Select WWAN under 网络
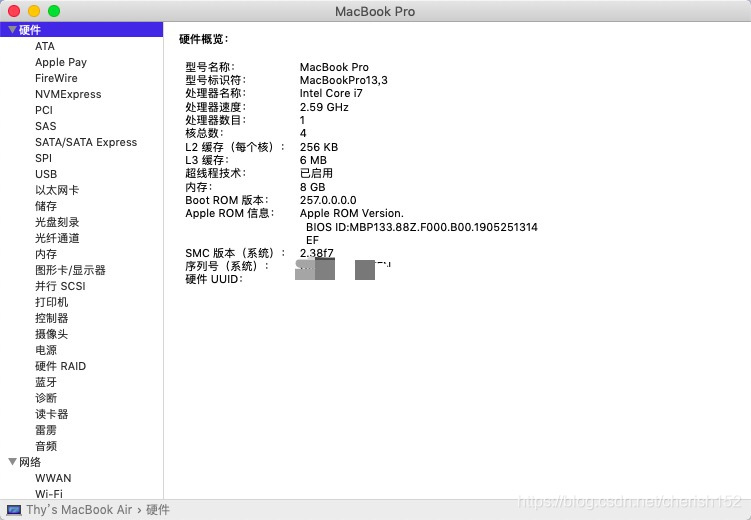Screen dimensions: 751x520 [x=53, y=478]
